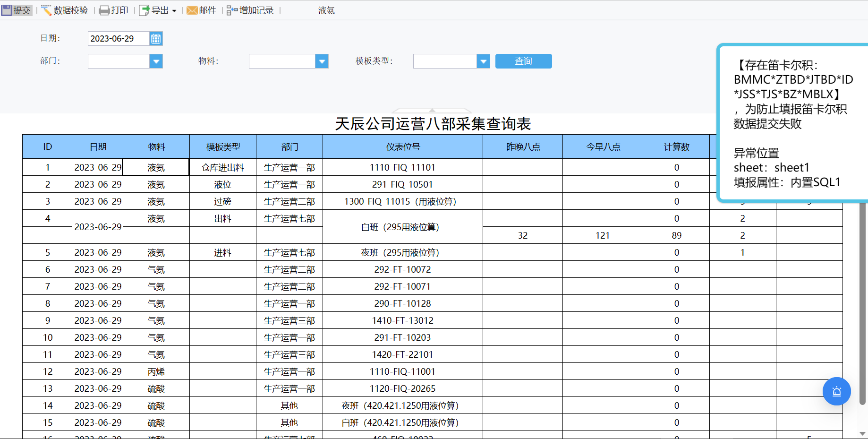This screenshot has width=868, height=439.
Task: Click the blue alarm bell floating button
Action: click(x=836, y=391)
